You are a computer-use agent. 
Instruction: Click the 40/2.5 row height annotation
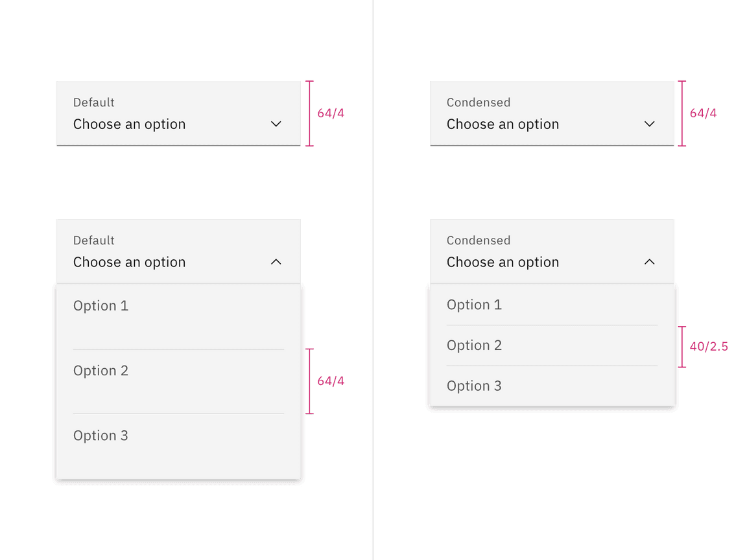click(x=709, y=347)
